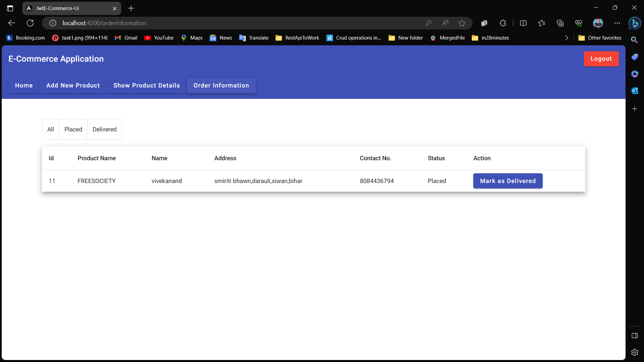Navigate to Add New Product

(x=72, y=85)
